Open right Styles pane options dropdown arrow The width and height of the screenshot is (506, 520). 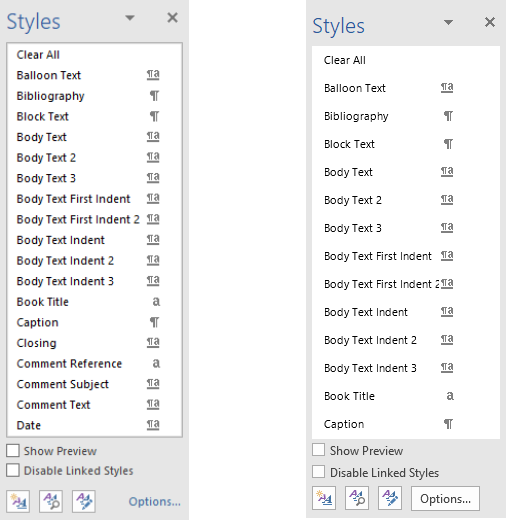coord(448,22)
